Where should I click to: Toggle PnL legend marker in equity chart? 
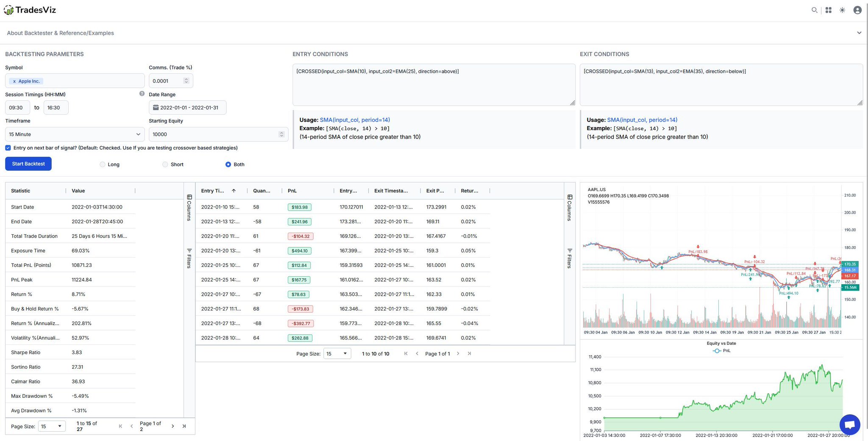pyautogui.click(x=717, y=351)
